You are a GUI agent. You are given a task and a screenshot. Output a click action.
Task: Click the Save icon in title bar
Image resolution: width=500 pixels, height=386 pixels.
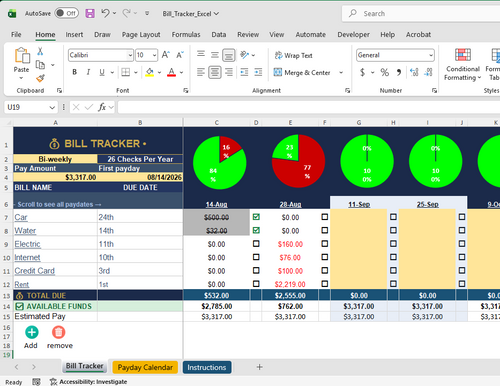pyautogui.click(x=90, y=13)
